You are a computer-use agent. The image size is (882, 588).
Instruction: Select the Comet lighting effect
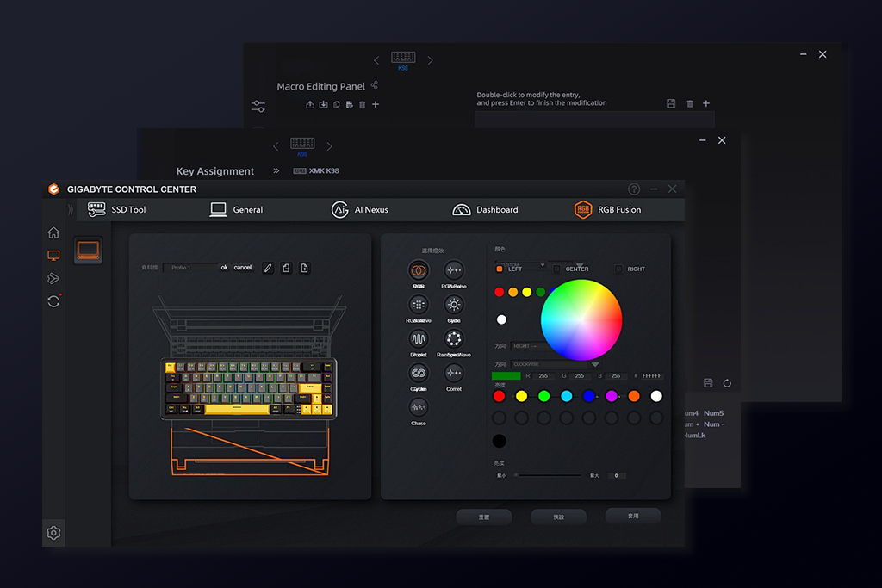(x=453, y=374)
